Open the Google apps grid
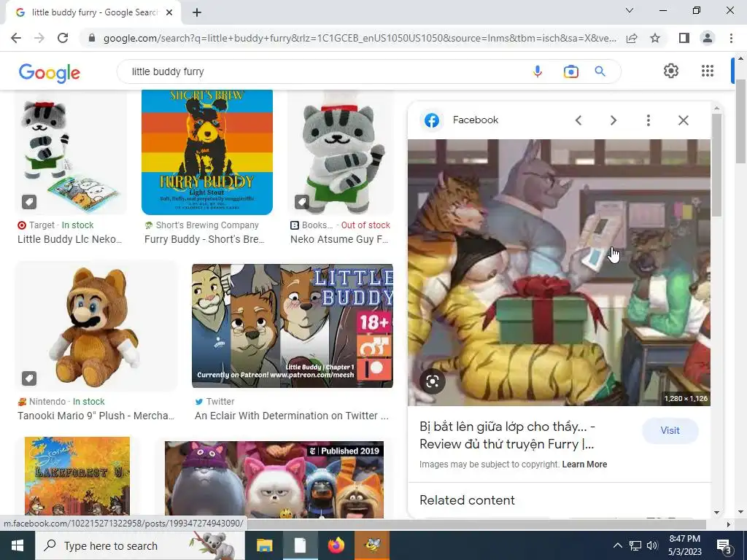This screenshot has height=560, width=747. (x=708, y=71)
